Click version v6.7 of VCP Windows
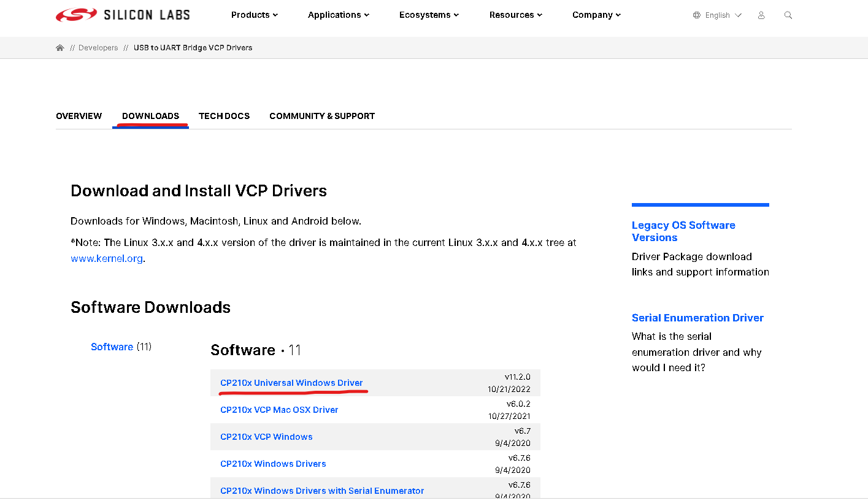868x503 pixels. [523, 431]
